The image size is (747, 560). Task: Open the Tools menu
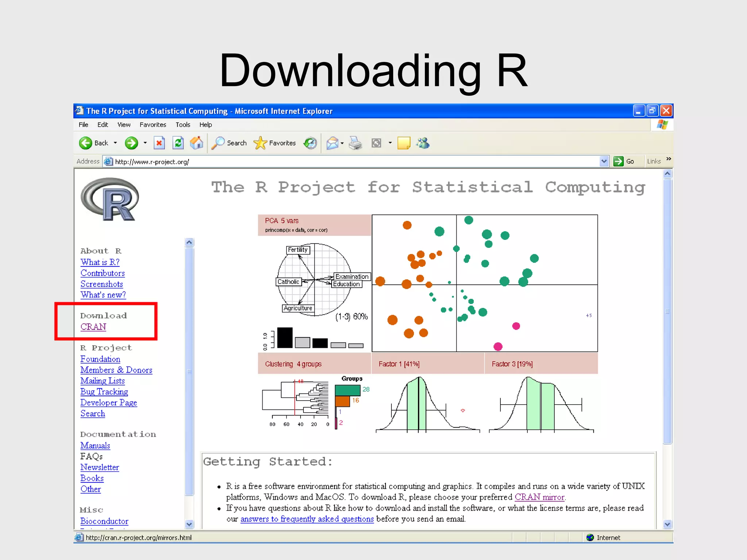[183, 125]
